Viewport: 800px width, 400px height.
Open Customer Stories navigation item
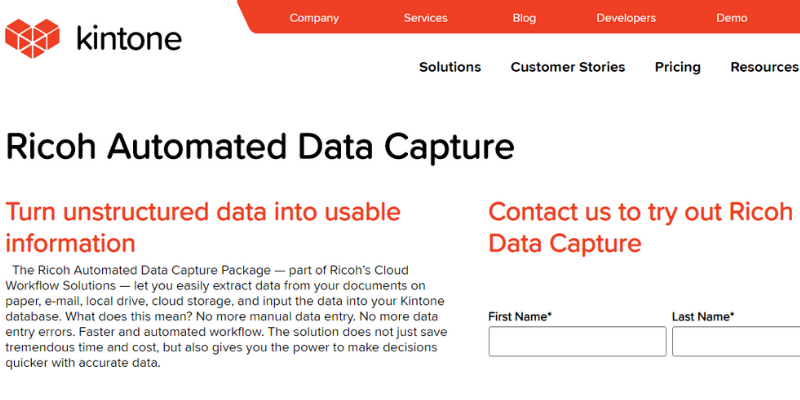(568, 67)
